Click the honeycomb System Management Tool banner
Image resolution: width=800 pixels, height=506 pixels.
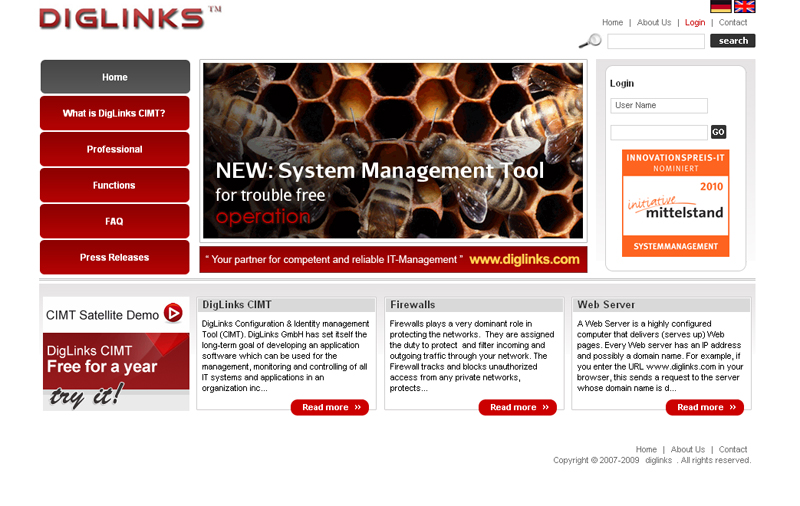tap(393, 151)
